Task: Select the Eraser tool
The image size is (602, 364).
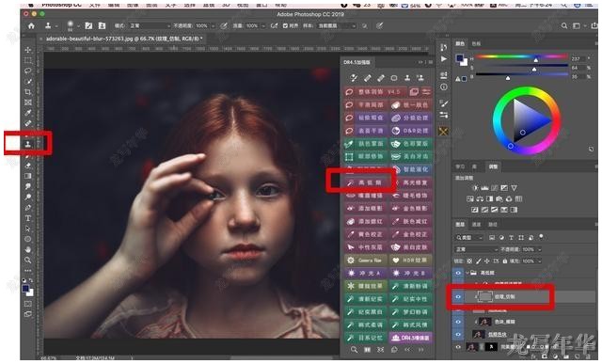Action: pyautogui.click(x=28, y=166)
